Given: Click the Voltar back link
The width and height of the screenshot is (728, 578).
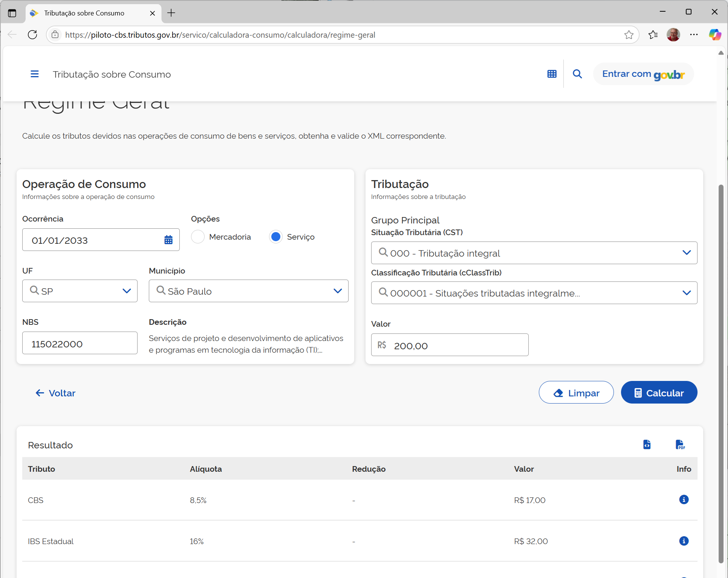Looking at the screenshot, I should 55,393.
